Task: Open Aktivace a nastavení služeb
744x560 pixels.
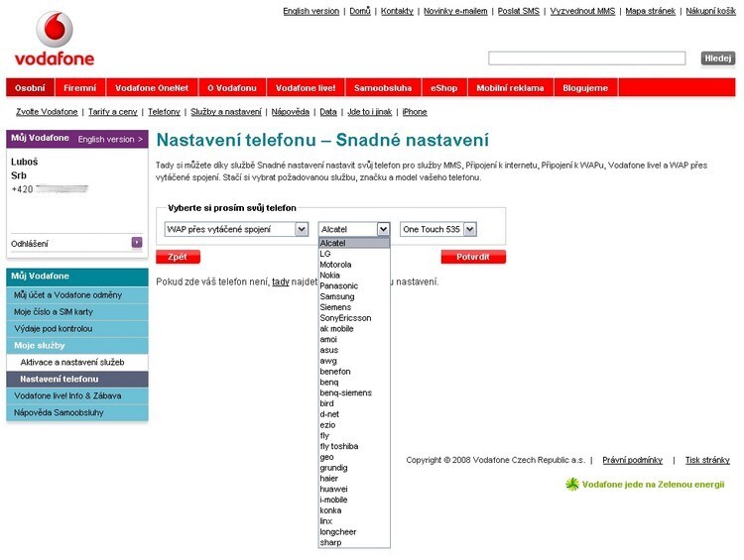Action: point(77,363)
